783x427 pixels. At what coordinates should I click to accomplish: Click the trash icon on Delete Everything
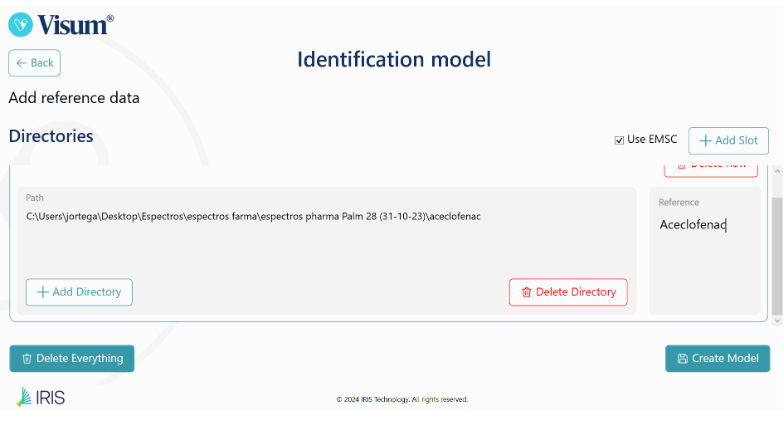[27, 359]
